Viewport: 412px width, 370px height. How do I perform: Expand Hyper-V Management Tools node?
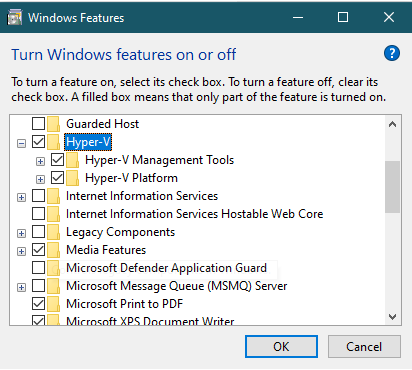tap(40, 162)
